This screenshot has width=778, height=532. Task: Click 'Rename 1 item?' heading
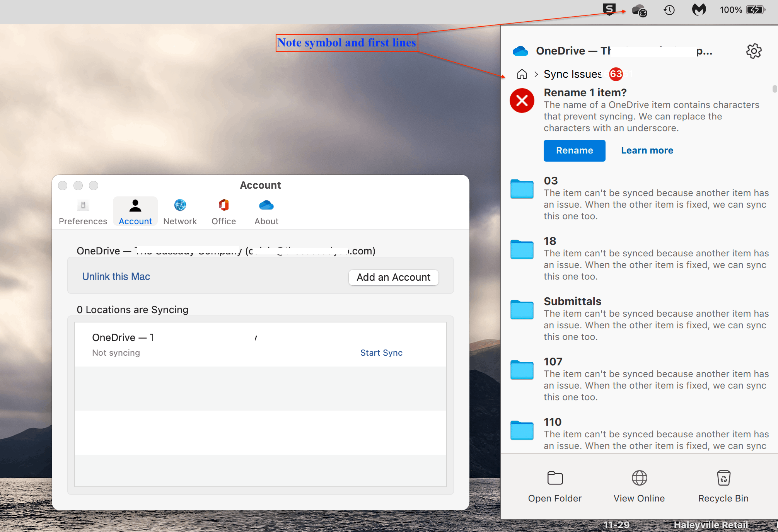coord(585,92)
